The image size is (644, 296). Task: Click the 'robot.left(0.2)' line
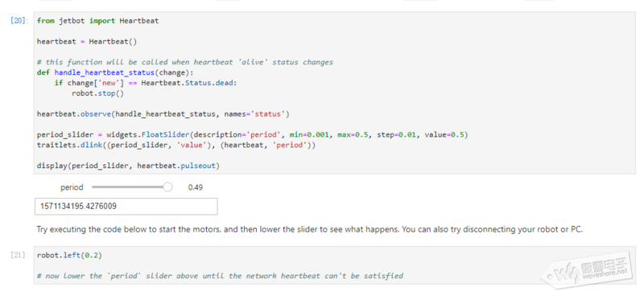[69, 255]
